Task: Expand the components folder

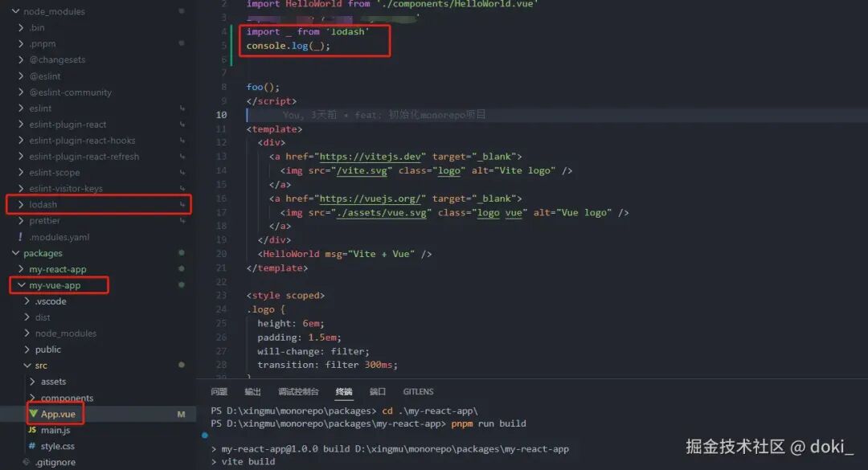Action: [x=67, y=398]
